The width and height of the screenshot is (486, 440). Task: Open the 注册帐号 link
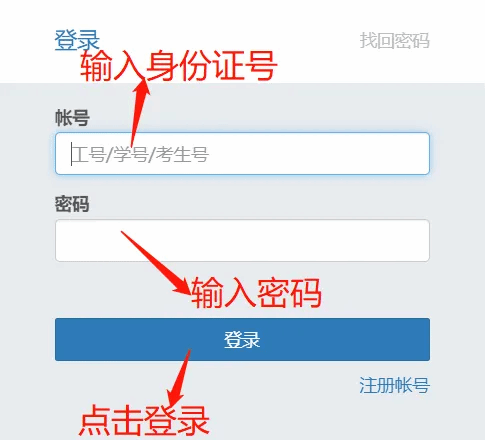[x=394, y=385]
